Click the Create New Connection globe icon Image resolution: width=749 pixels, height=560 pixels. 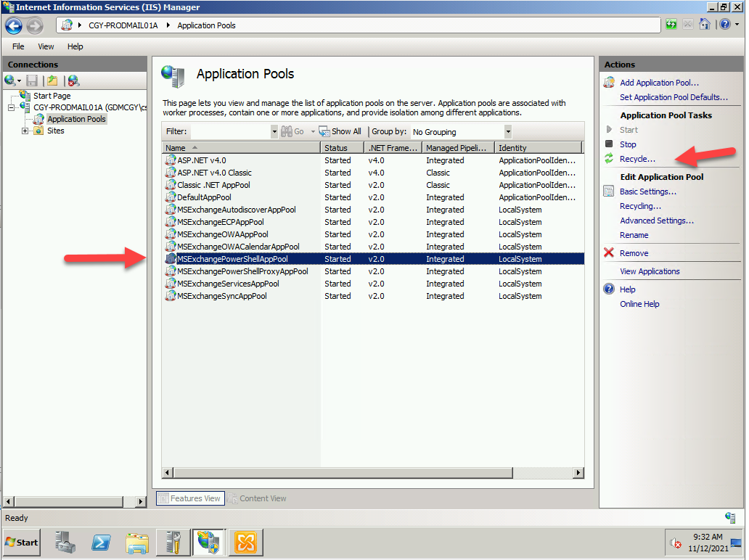9,81
